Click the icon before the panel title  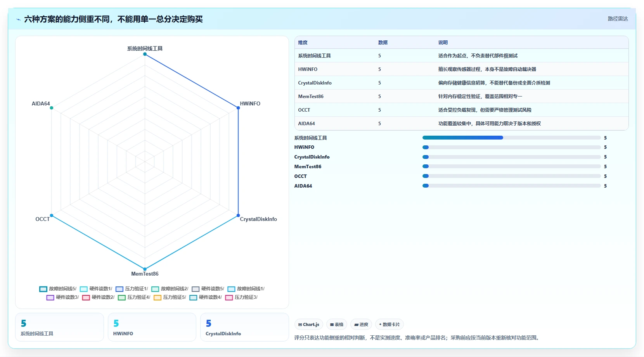(x=18, y=19)
